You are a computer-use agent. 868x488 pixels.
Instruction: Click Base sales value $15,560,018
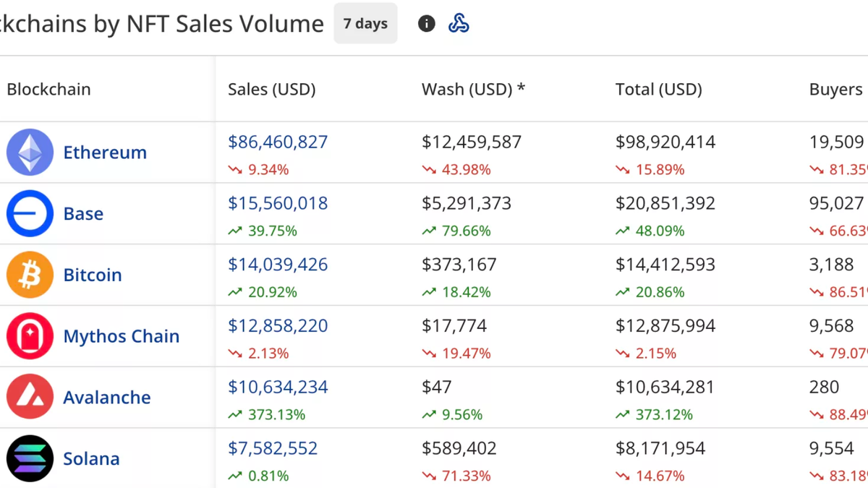[278, 203]
